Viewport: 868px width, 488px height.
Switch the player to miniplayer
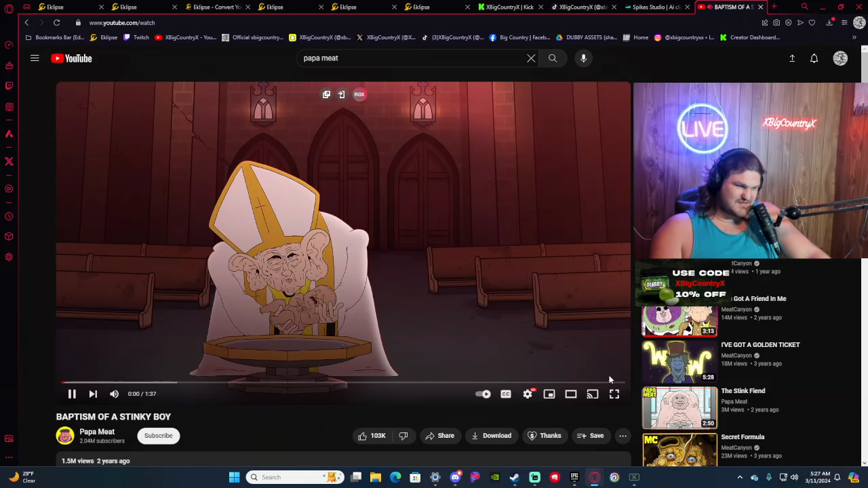(x=549, y=394)
